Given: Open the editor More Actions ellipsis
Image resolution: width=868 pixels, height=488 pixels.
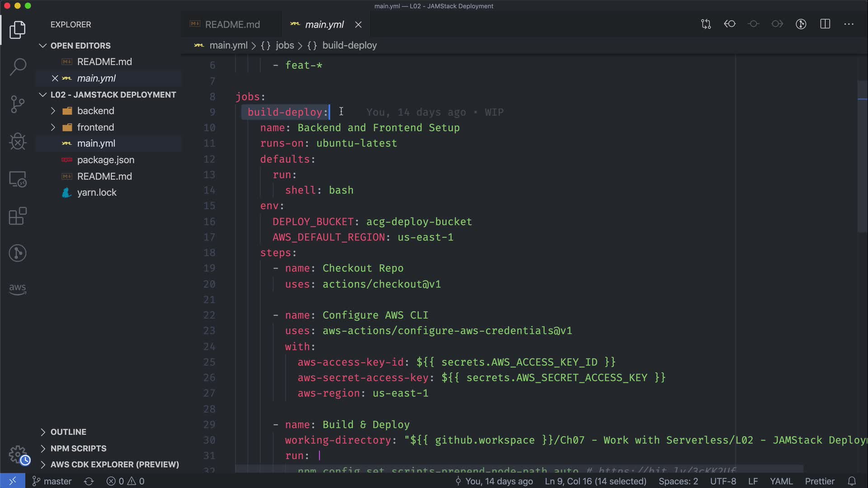Looking at the screenshot, I should 849,24.
